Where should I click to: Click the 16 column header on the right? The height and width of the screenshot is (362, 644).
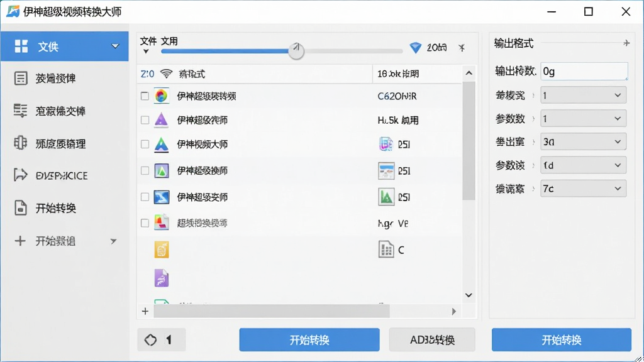click(397, 74)
